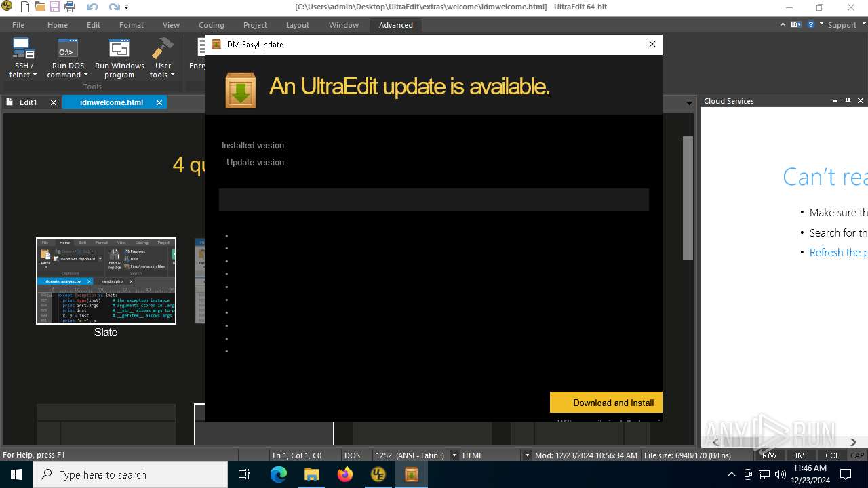868x488 pixels.
Task: Open the Windows Start menu
Action: [x=16, y=474]
